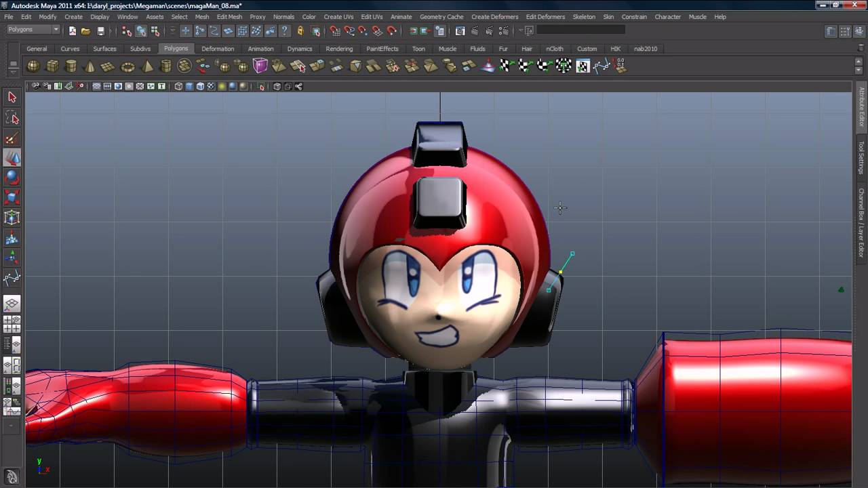868x488 pixels.
Task: Click the New Scene icon
Action: click(73, 30)
